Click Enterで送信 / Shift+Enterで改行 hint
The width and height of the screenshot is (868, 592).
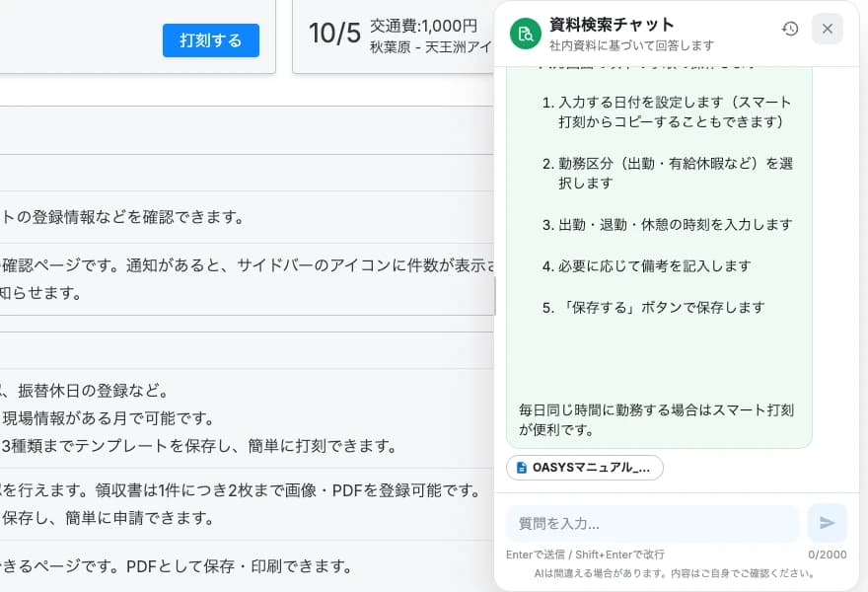585,555
